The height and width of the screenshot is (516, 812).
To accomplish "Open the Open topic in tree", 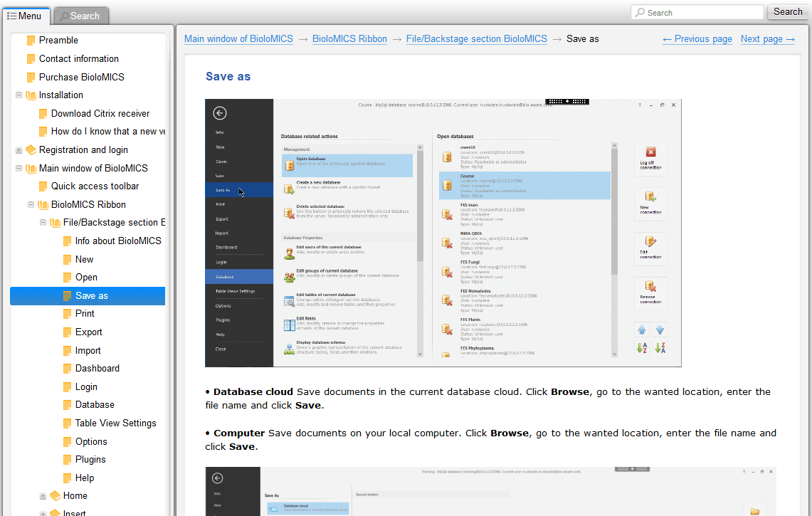I will [x=87, y=278].
